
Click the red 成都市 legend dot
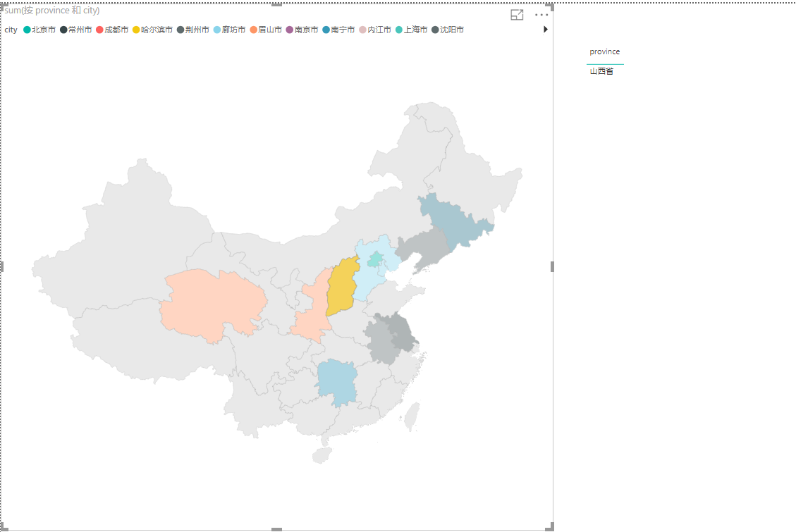[x=100, y=30]
